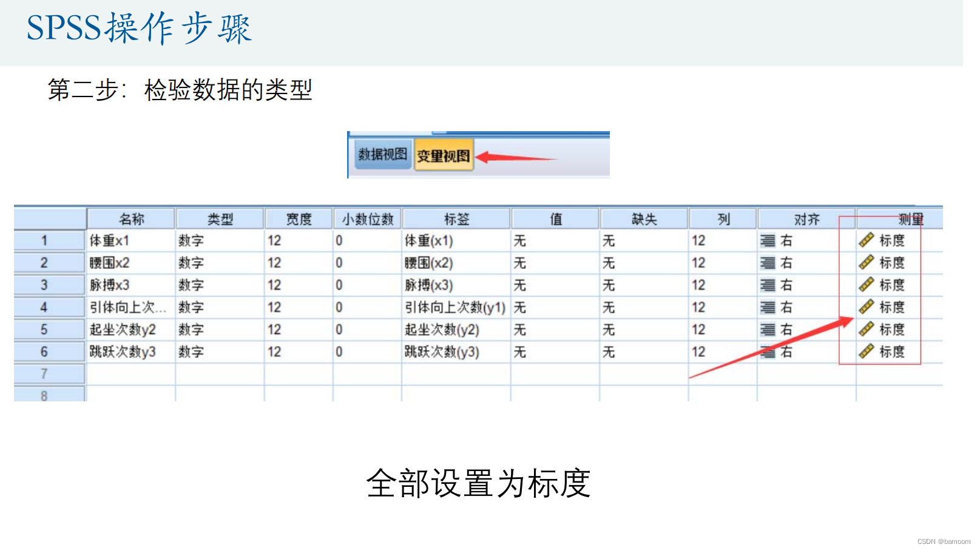This screenshot has width=980, height=550.
Task: Click the decimals cell 0 for 起坐次数y2
Action: [367, 329]
